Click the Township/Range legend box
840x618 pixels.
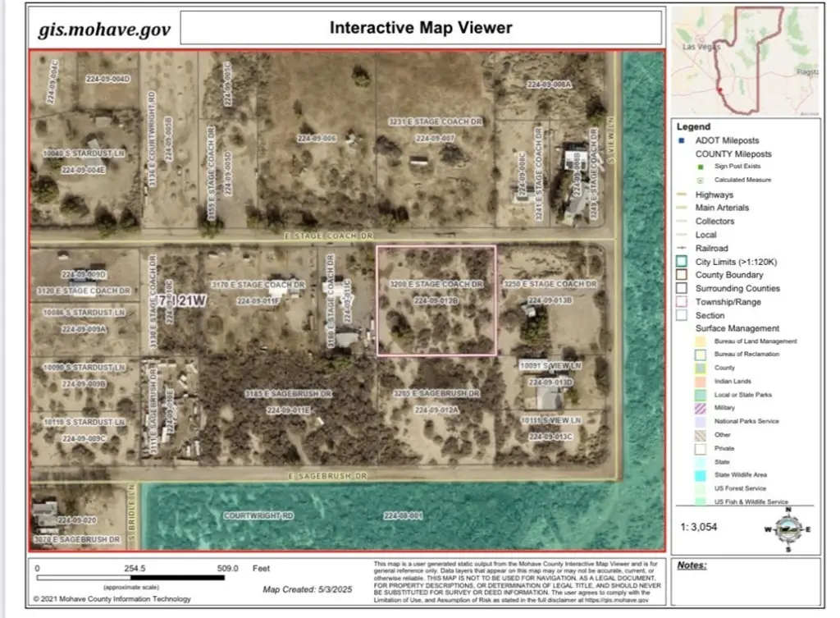(680, 302)
